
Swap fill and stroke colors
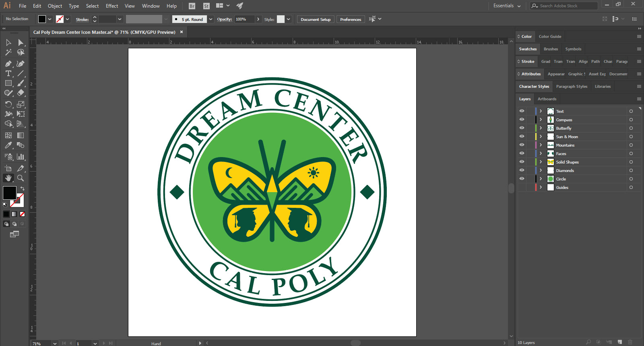23,189
